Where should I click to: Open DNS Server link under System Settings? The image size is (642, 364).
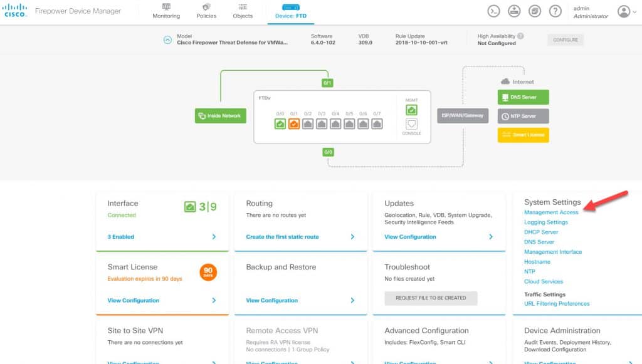539,242
